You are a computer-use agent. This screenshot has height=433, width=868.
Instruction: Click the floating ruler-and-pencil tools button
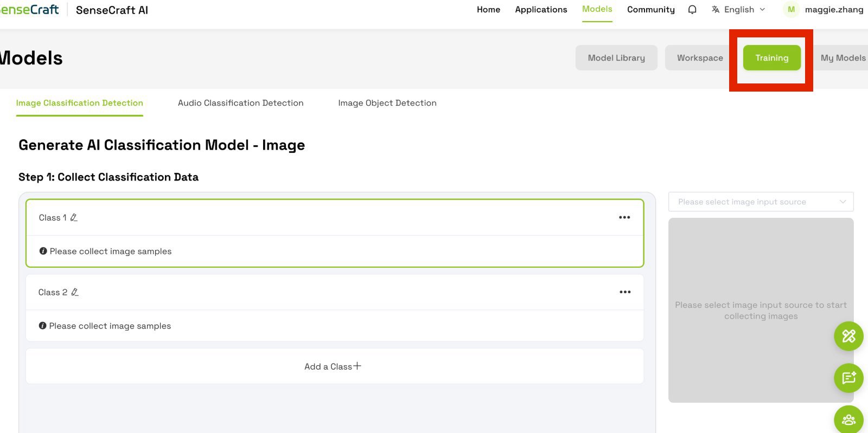point(848,336)
